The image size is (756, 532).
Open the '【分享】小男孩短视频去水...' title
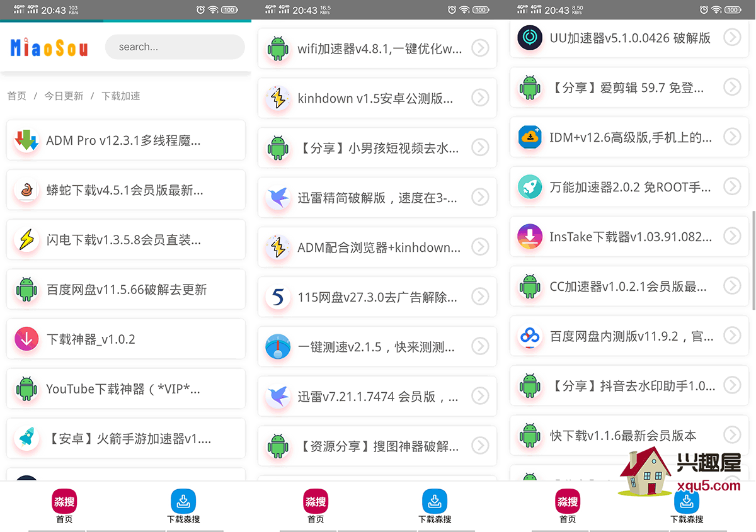[x=378, y=148]
